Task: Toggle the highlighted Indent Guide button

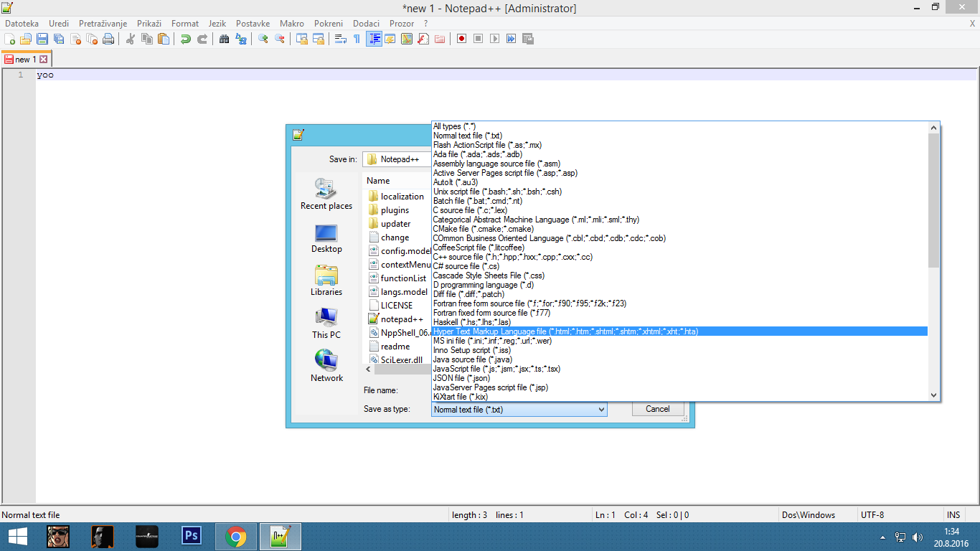Action: pyautogui.click(x=374, y=39)
